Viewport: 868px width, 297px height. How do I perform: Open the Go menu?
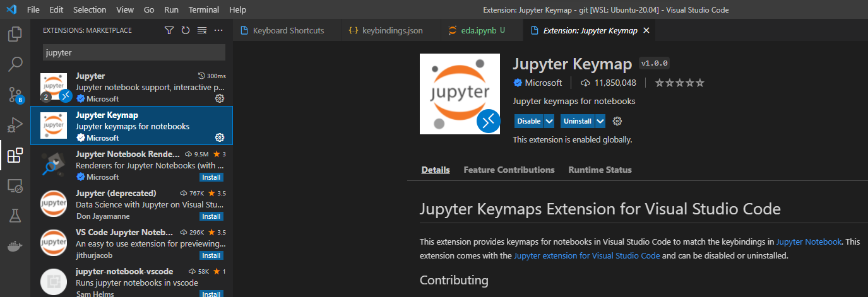(x=149, y=10)
